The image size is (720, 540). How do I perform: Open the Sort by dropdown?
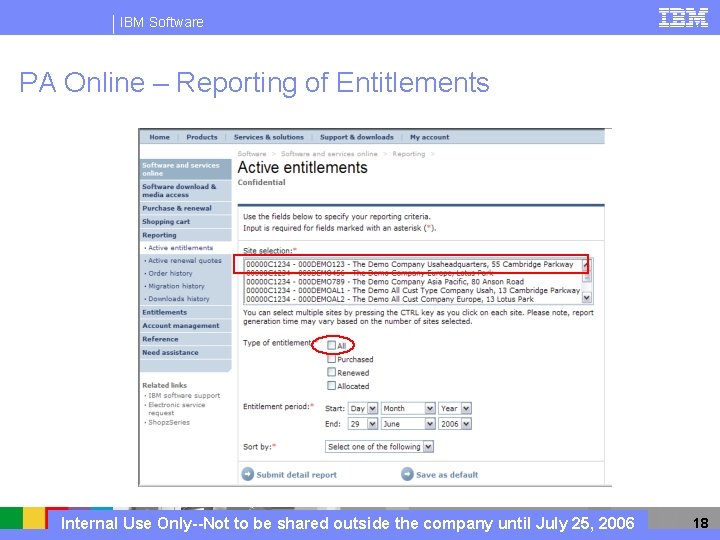tap(379, 446)
